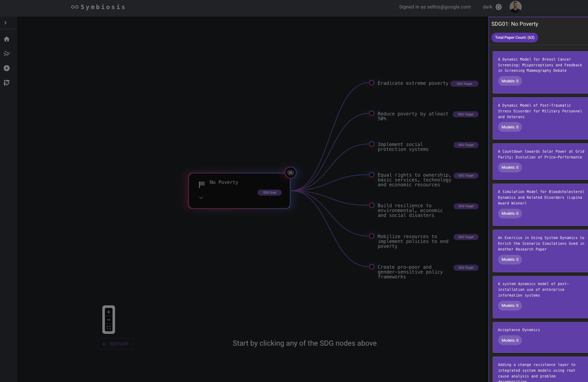Expand the No Poverty node chevron
Screen dimensions: 588x382
201,198
